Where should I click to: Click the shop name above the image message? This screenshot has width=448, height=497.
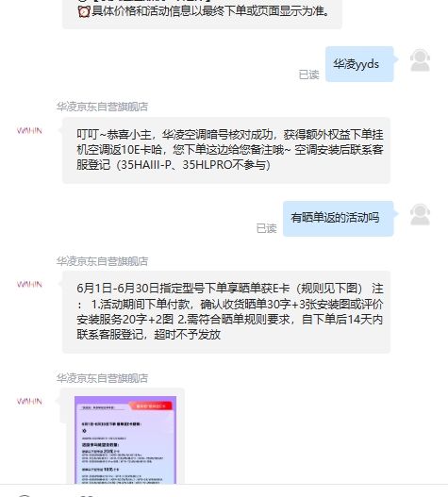tap(102, 378)
